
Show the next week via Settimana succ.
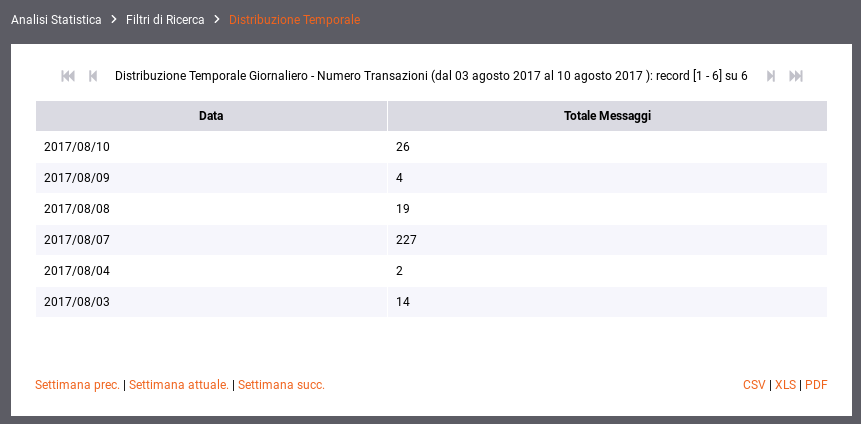[282, 385]
